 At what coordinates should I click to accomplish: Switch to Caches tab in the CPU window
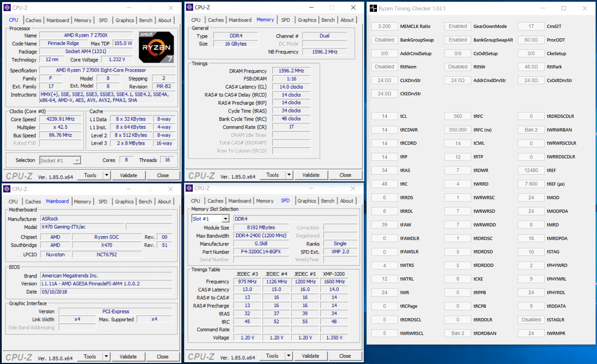click(33, 20)
